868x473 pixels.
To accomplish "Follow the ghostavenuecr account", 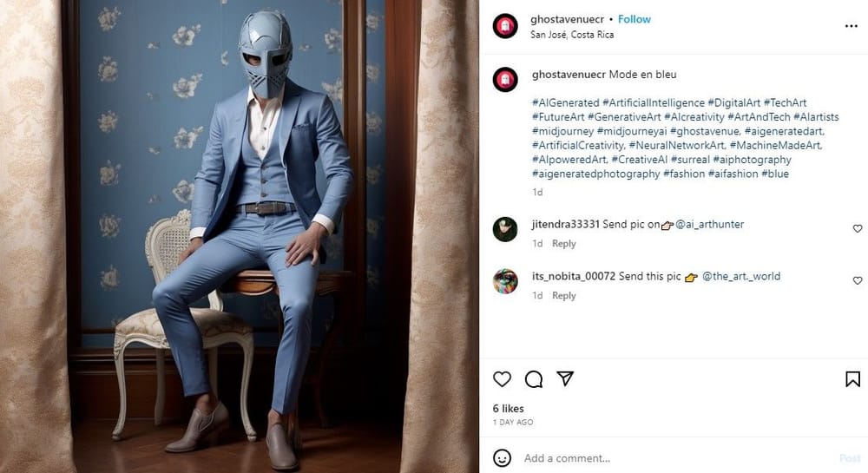I will (x=635, y=19).
